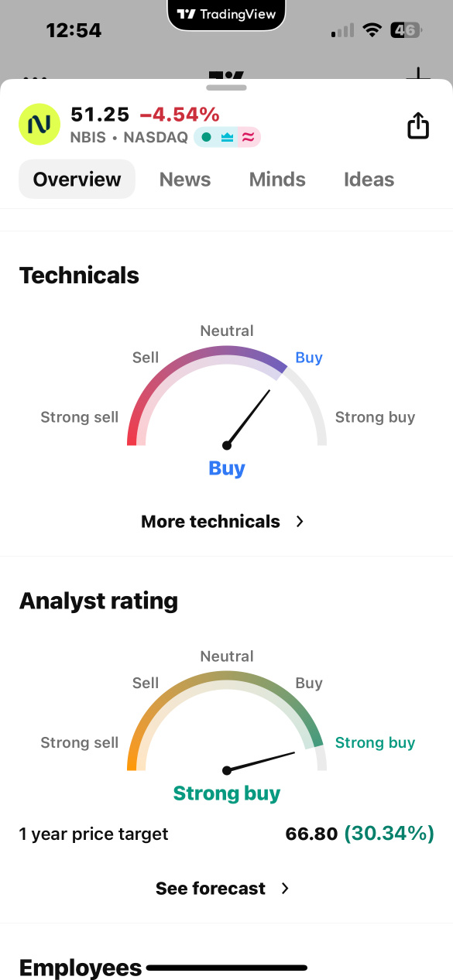Open the See forecast chevron

pos(285,889)
